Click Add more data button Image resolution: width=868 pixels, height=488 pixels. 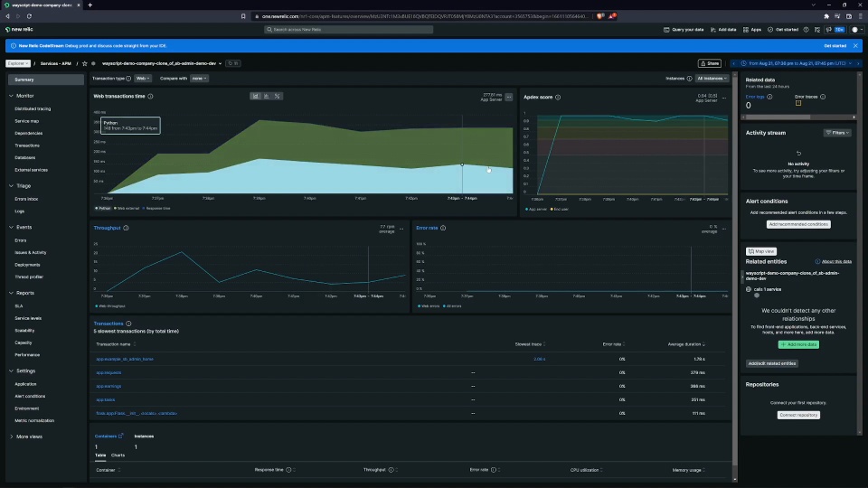point(798,344)
